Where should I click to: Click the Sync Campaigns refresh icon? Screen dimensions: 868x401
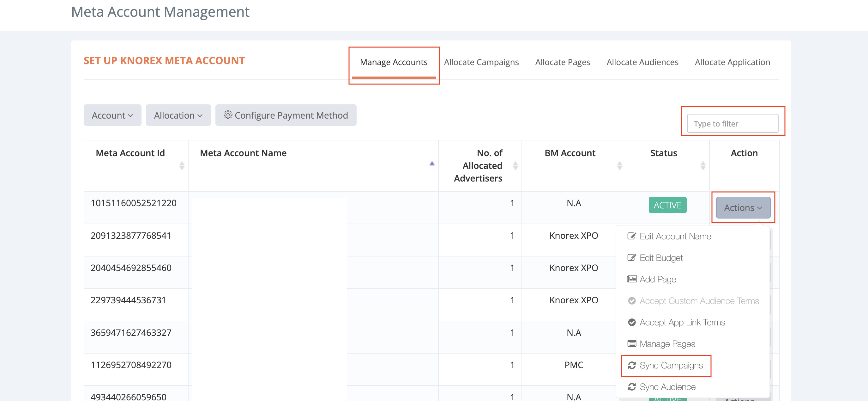coord(632,365)
